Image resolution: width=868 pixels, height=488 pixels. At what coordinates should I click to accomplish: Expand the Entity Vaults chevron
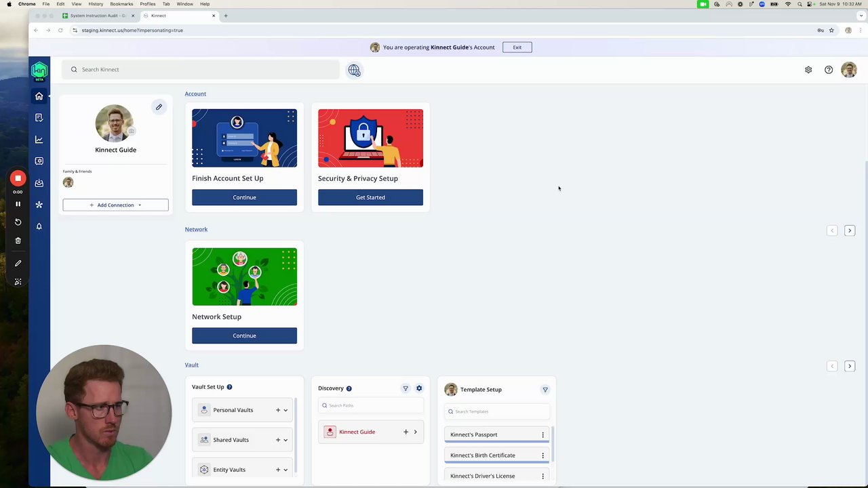click(285, 470)
